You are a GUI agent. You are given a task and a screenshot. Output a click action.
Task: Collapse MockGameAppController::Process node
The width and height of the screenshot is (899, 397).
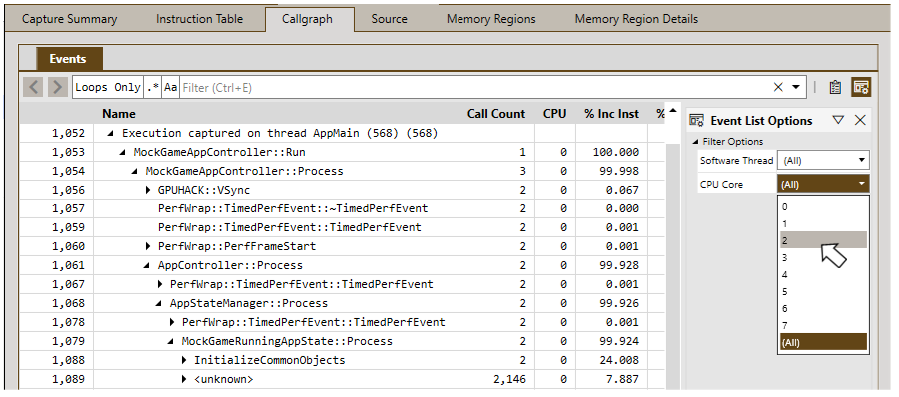pos(134,171)
